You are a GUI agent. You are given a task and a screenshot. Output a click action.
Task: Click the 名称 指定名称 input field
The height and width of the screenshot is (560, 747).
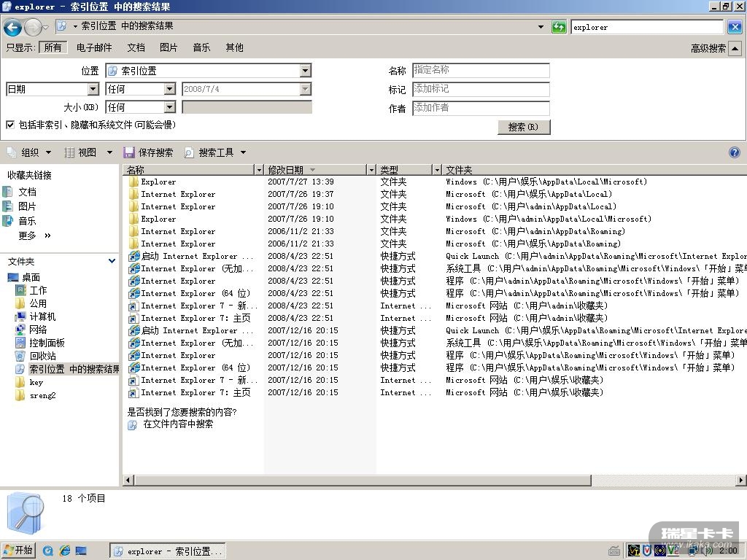481,70
